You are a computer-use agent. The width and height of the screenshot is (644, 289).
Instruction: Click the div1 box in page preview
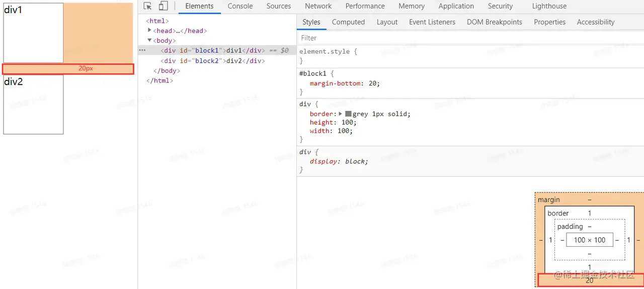pyautogui.click(x=33, y=33)
